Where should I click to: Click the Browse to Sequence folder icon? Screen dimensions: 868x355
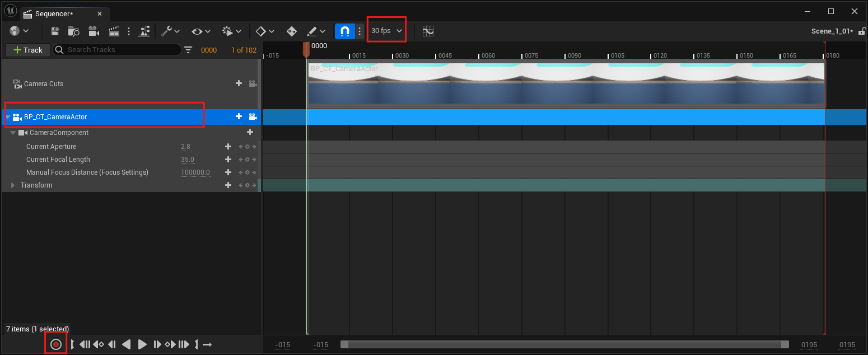[x=73, y=31]
